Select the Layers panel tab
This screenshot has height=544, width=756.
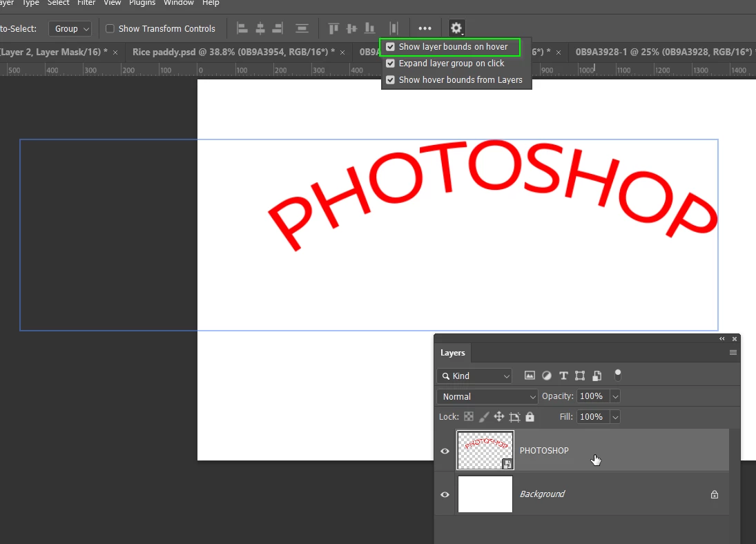(453, 353)
